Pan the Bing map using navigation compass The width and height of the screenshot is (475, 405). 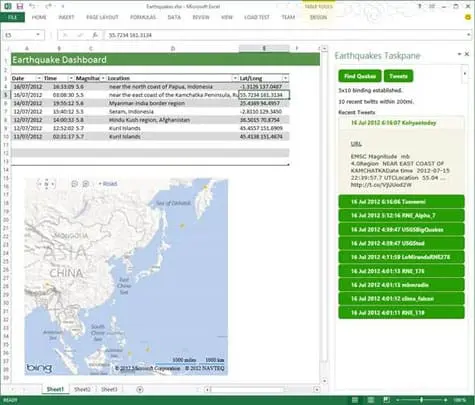tap(46, 184)
